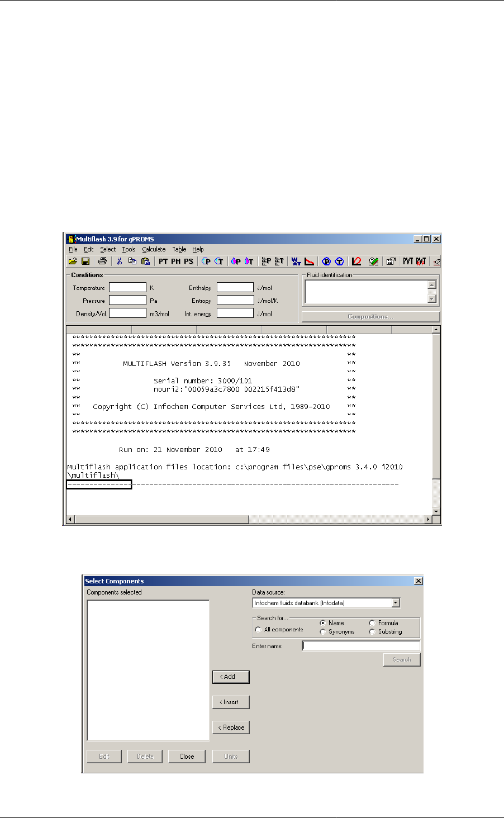The image size is (504, 818).
Task: Click the Print toolbar icon
Action: 102,261
